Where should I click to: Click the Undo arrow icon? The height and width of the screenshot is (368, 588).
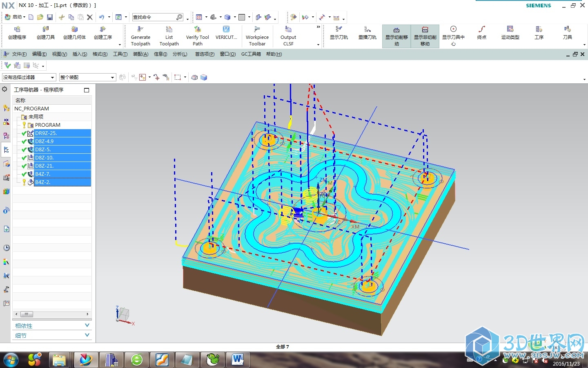[102, 17]
